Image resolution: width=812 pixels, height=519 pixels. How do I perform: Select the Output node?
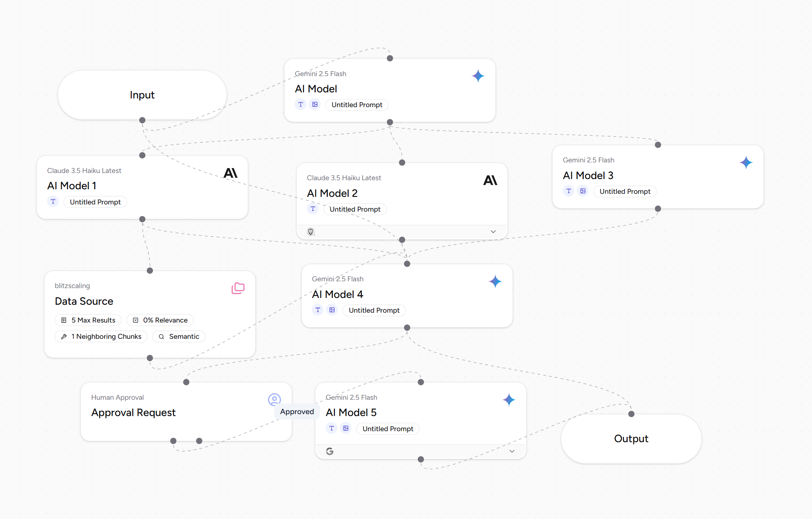pyautogui.click(x=631, y=439)
